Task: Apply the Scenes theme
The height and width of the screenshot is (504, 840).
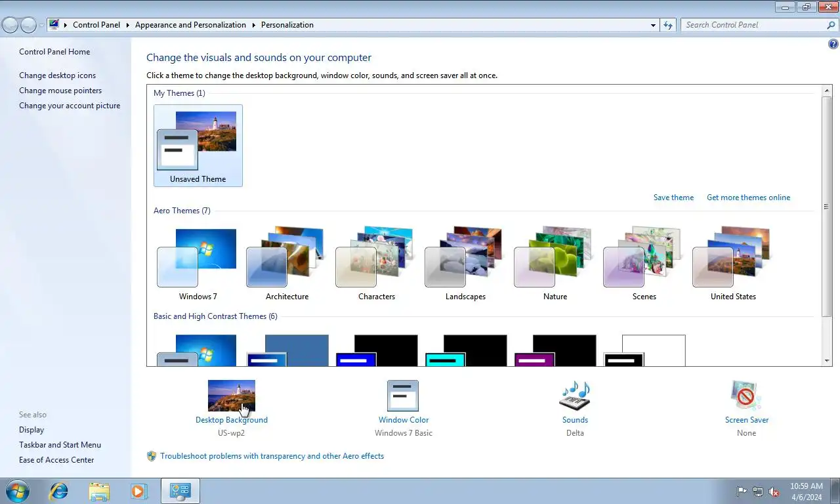Action: tap(644, 264)
